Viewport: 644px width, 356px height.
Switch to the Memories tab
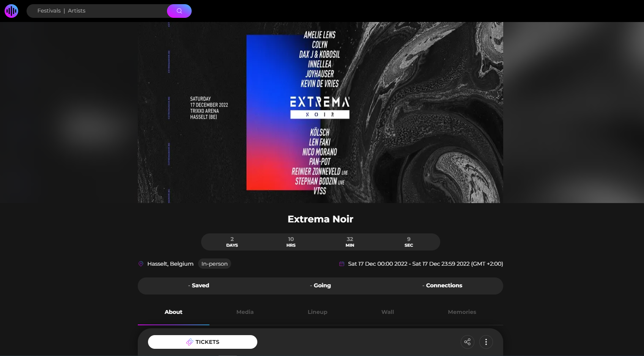point(462,312)
